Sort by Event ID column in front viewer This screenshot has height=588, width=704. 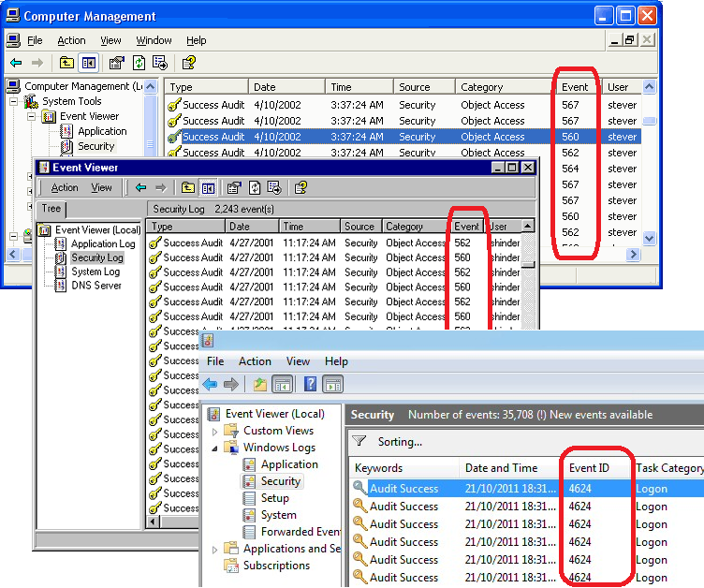coord(596,468)
